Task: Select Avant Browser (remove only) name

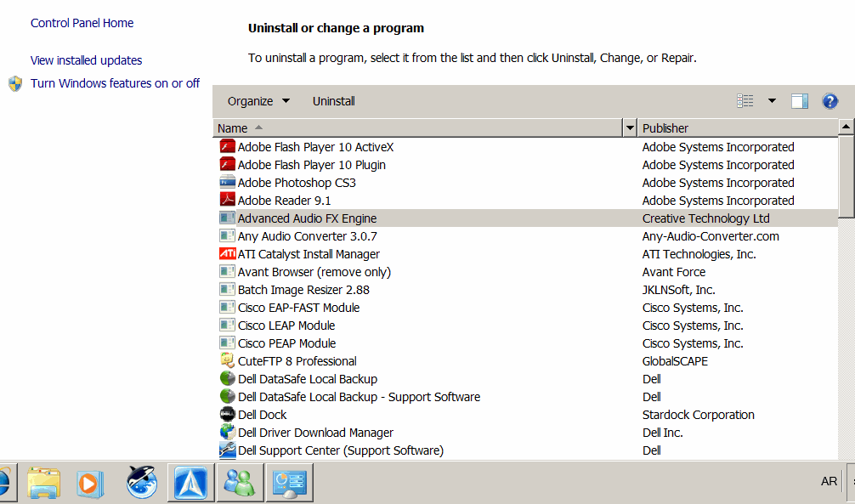Action: [314, 272]
